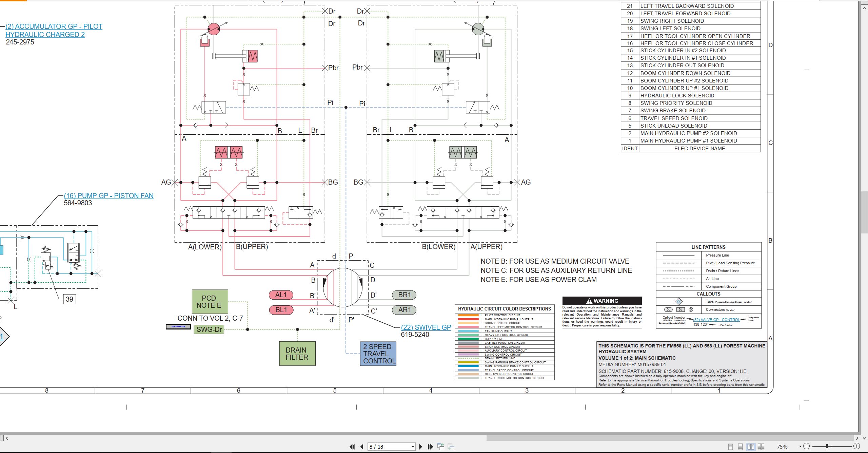Click the horizontal scrollbar thumb
The image size is (868, 453).
tap(670, 438)
